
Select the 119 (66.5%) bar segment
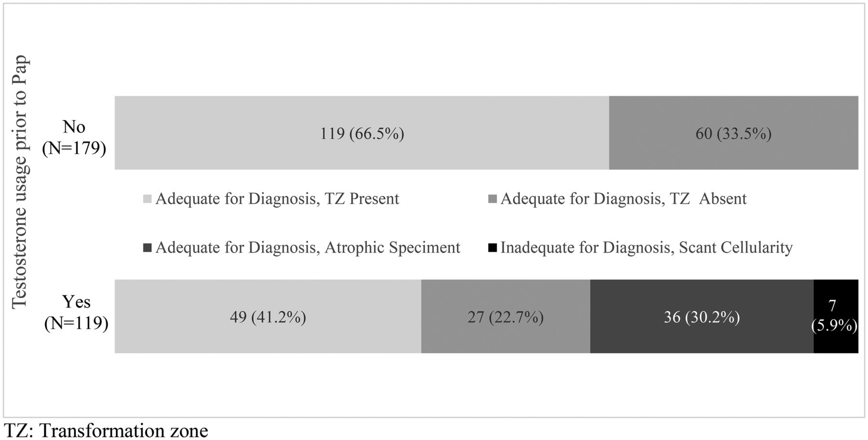(362, 133)
